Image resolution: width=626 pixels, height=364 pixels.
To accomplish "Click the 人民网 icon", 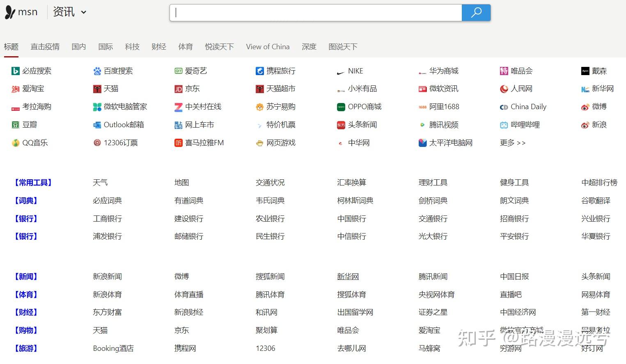I will (504, 89).
